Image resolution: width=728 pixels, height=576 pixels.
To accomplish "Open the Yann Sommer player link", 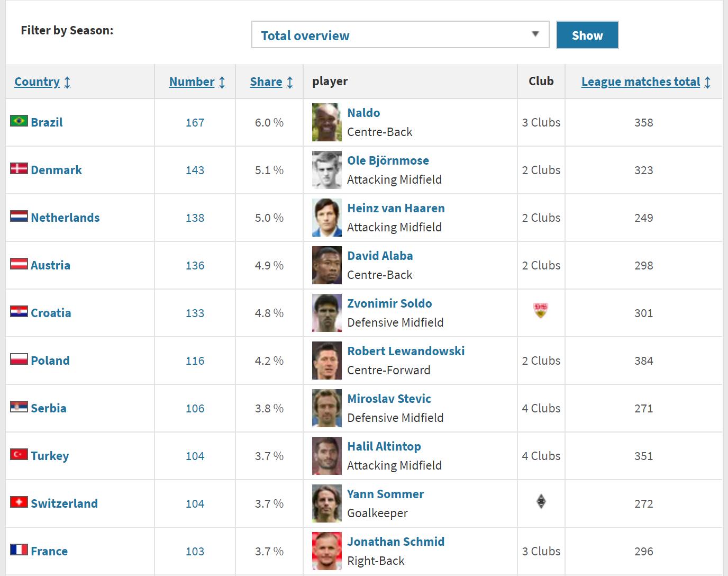I will click(385, 494).
